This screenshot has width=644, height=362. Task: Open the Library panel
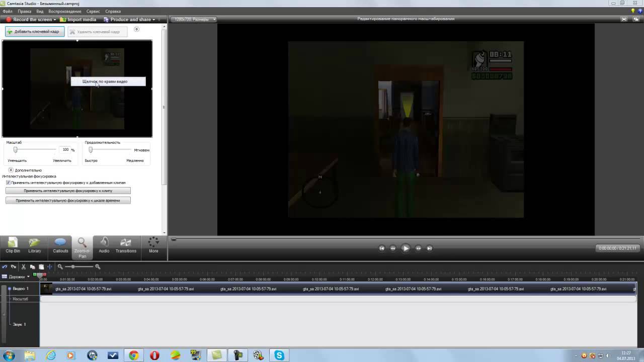(x=35, y=245)
